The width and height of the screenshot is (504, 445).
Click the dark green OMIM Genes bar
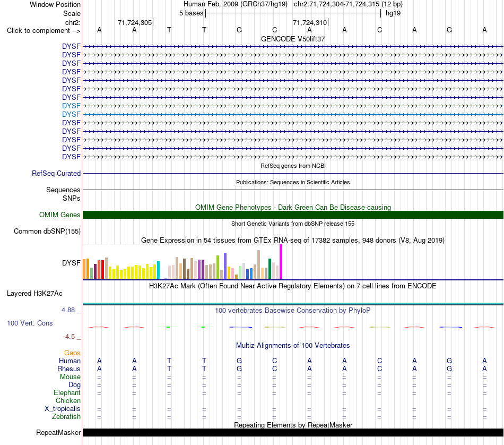coord(293,215)
